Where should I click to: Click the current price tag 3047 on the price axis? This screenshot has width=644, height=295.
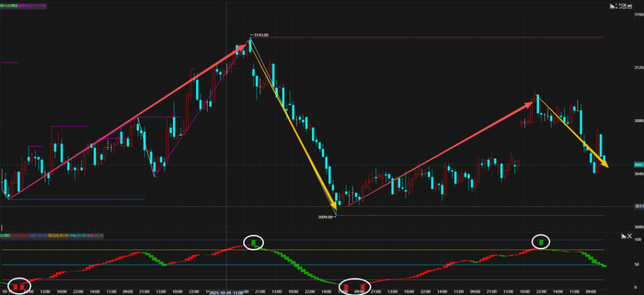[x=638, y=165]
